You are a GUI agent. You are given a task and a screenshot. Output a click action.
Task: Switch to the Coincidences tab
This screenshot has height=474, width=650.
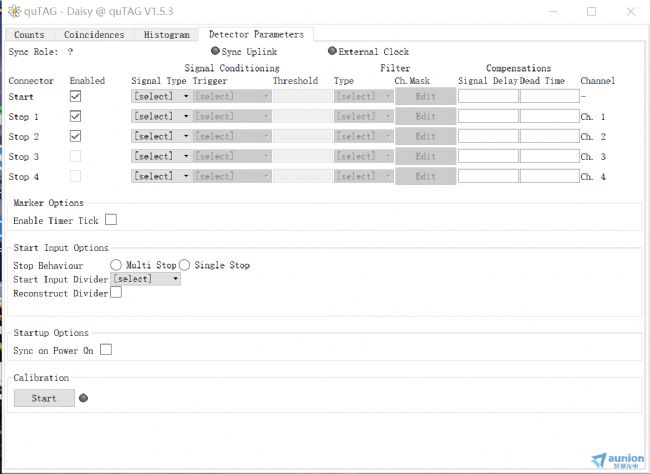click(95, 35)
